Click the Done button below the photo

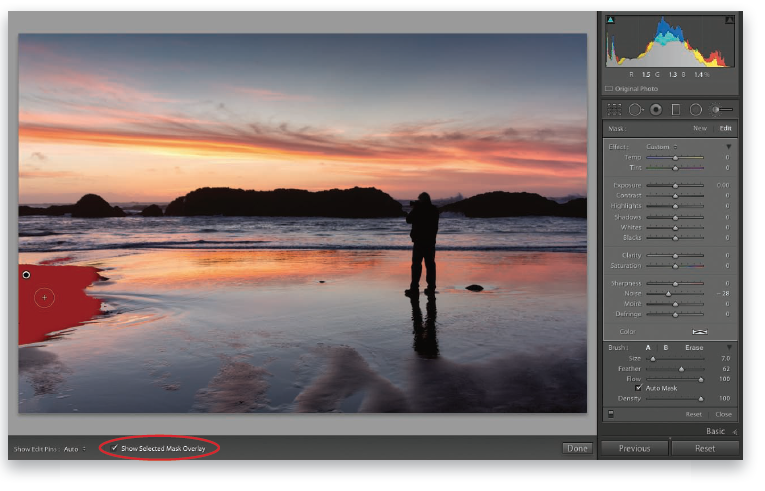576,448
